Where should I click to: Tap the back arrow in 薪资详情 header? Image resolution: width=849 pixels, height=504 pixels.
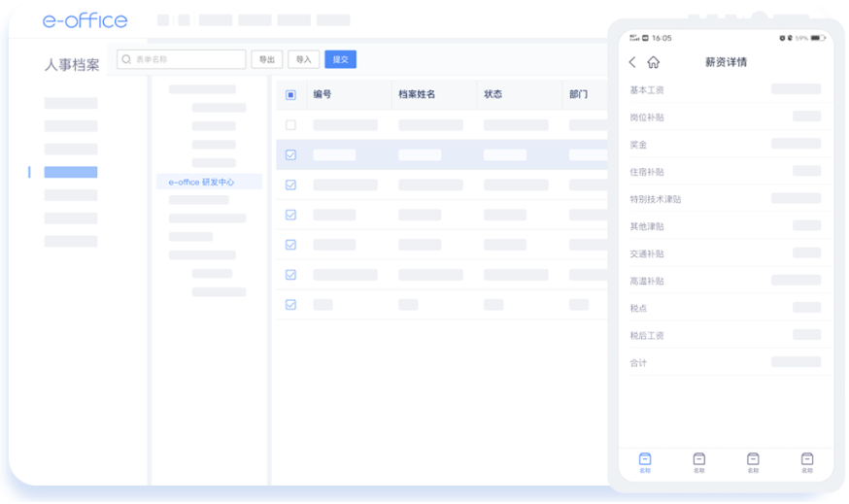632,62
